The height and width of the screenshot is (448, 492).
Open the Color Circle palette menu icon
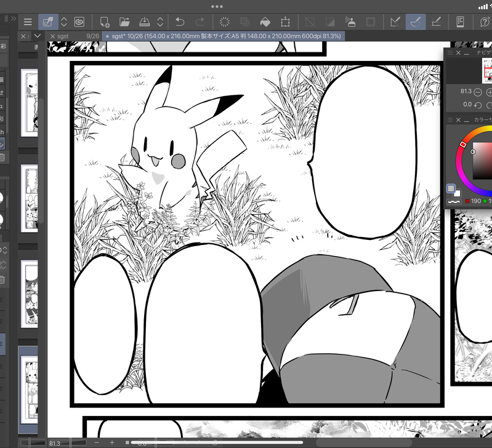(450, 120)
